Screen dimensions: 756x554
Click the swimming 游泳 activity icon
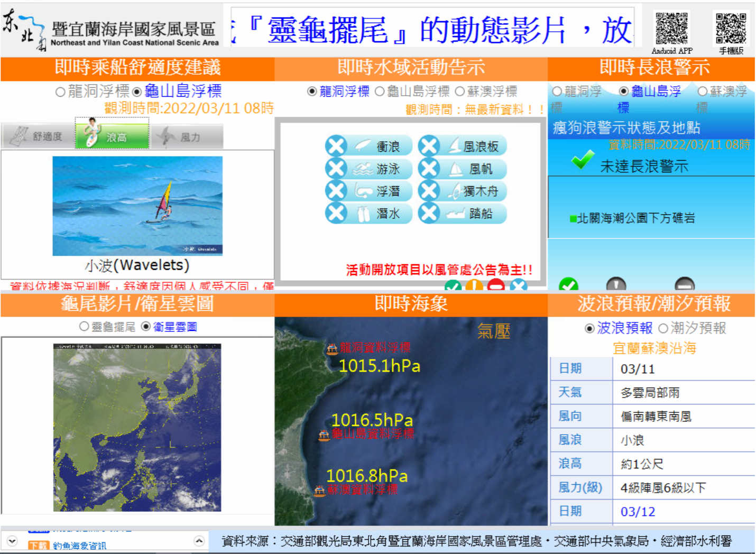[369, 168]
